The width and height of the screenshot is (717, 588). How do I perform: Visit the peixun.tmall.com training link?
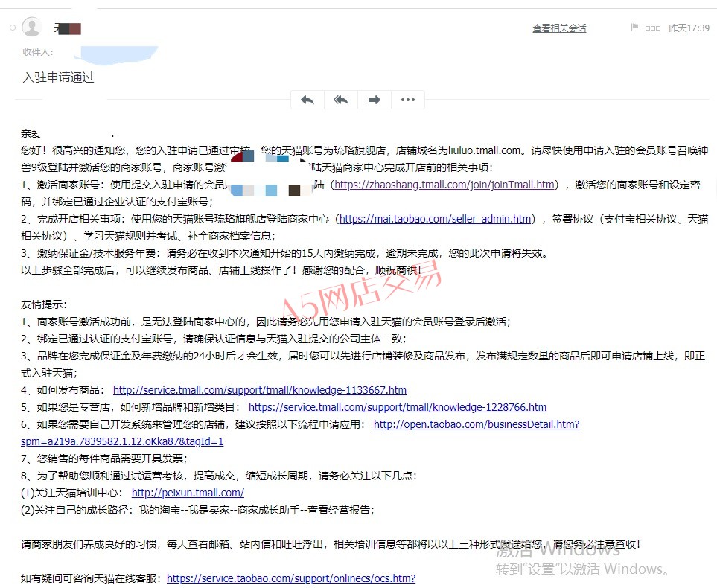coord(188,493)
